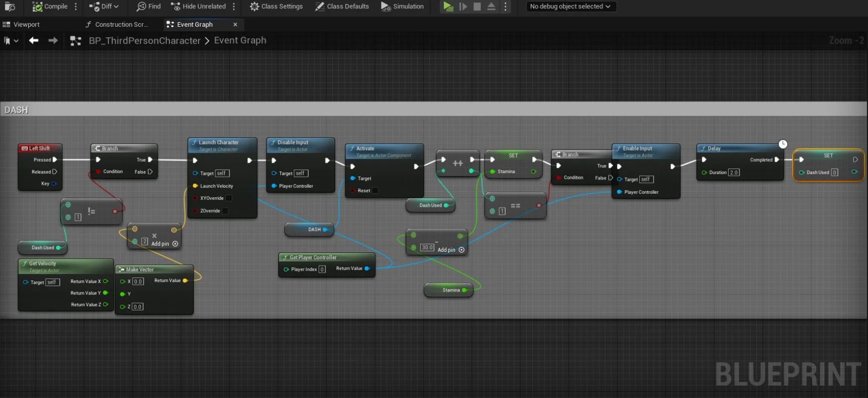Edit Dash Used value on the SET node

point(835,172)
